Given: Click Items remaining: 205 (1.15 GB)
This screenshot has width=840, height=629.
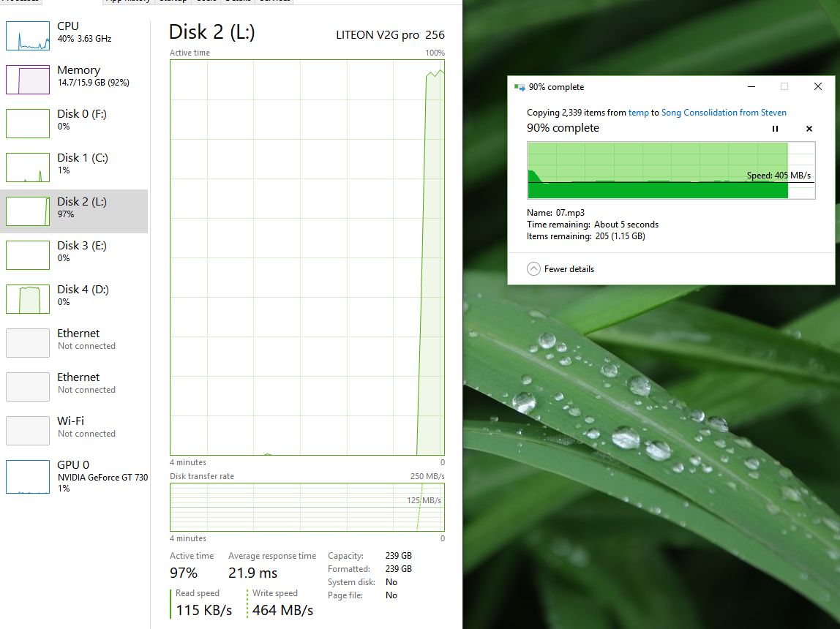Looking at the screenshot, I should pos(585,236).
